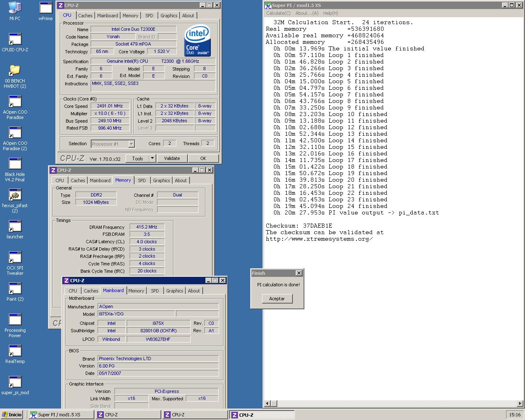Image resolution: width=525 pixels, height=420 pixels.
Task: Launch the super_pi_mod desktop shortcut
Action: [x=15, y=385]
